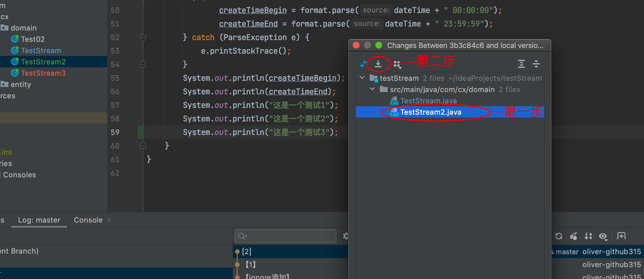The width and height of the screenshot is (644, 279).
Task: Click green change marker at line 59
Action: pos(140,132)
